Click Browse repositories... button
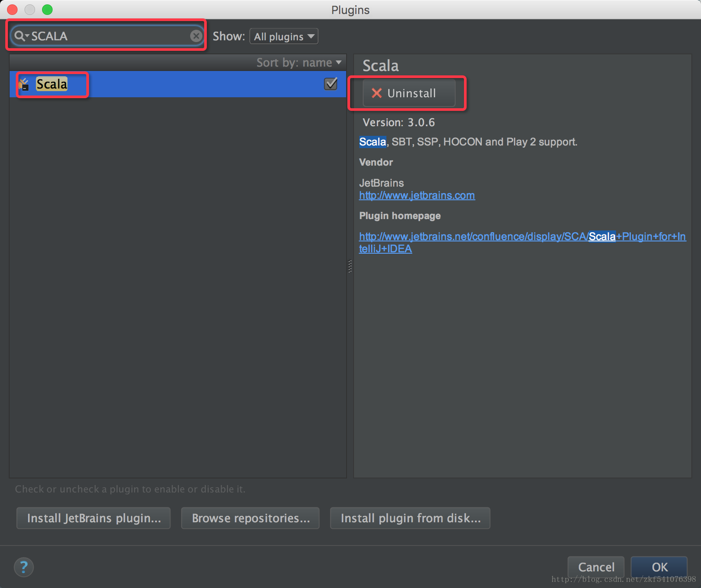 [x=251, y=518]
